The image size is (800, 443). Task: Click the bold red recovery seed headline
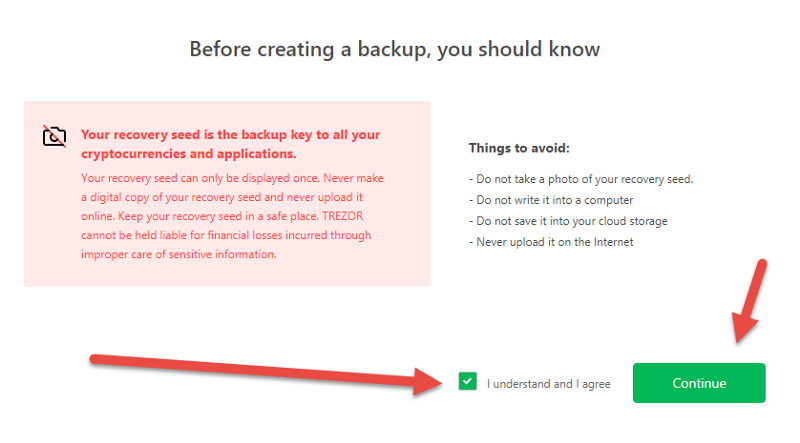(231, 144)
